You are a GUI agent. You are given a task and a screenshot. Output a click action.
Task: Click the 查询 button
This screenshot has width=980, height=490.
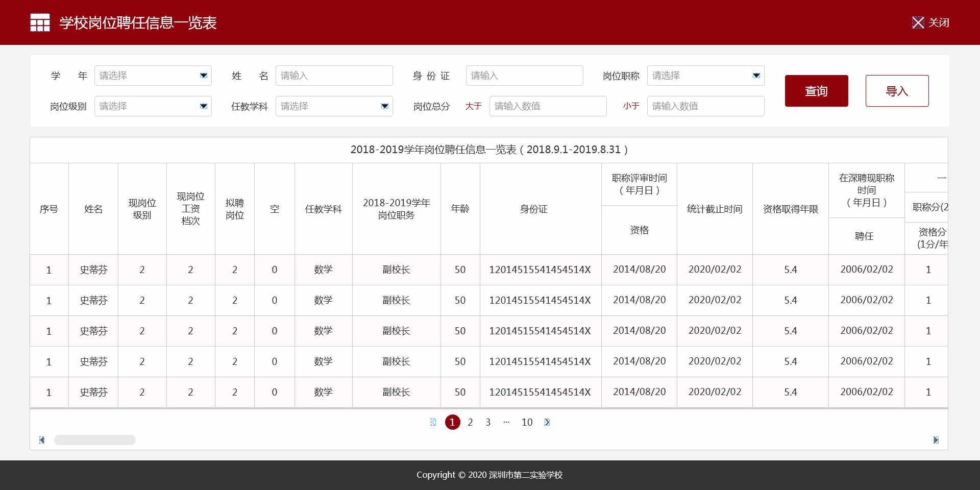tap(816, 91)
